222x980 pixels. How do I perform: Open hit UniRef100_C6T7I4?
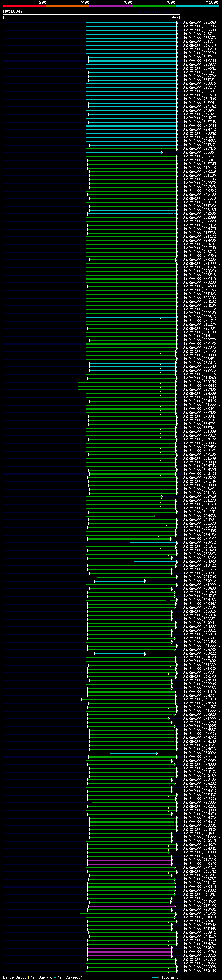click(199, 41)
